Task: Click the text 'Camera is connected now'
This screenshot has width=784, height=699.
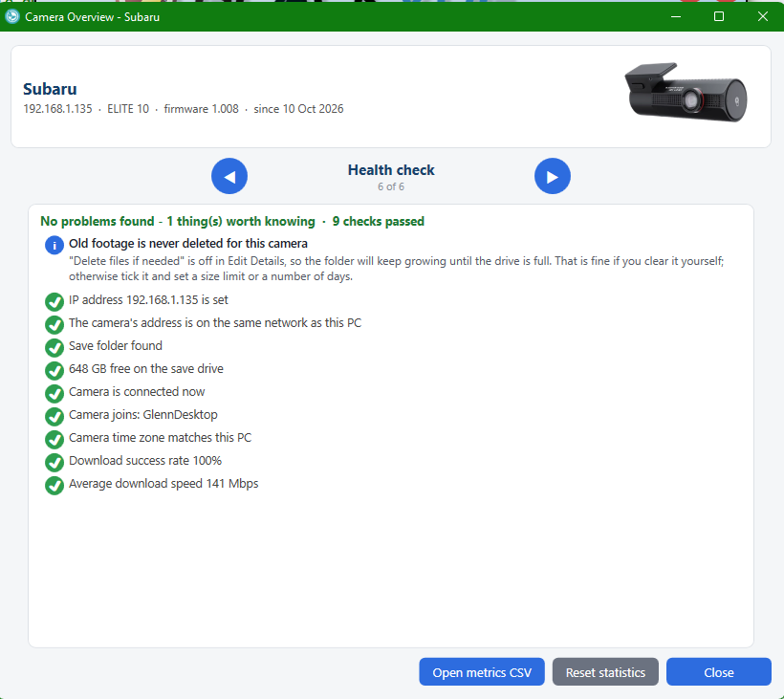Action: point(137,392)
